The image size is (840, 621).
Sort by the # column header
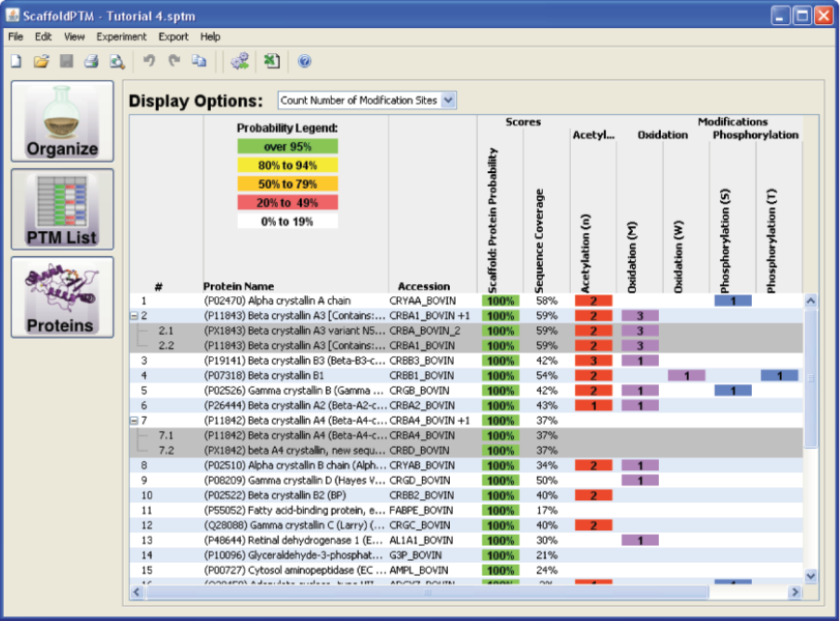pos(159,287)
